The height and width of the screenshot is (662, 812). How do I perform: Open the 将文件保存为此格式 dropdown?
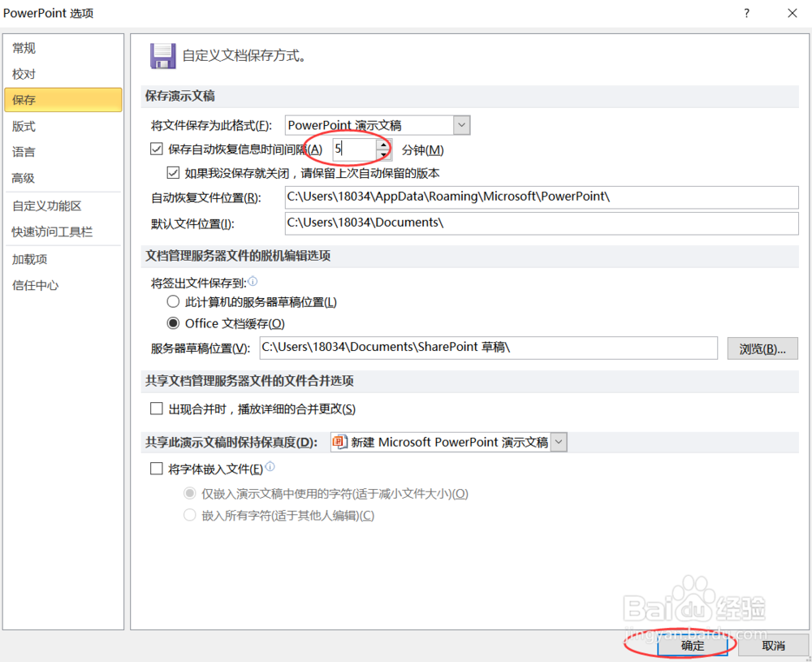pos(462,125)
